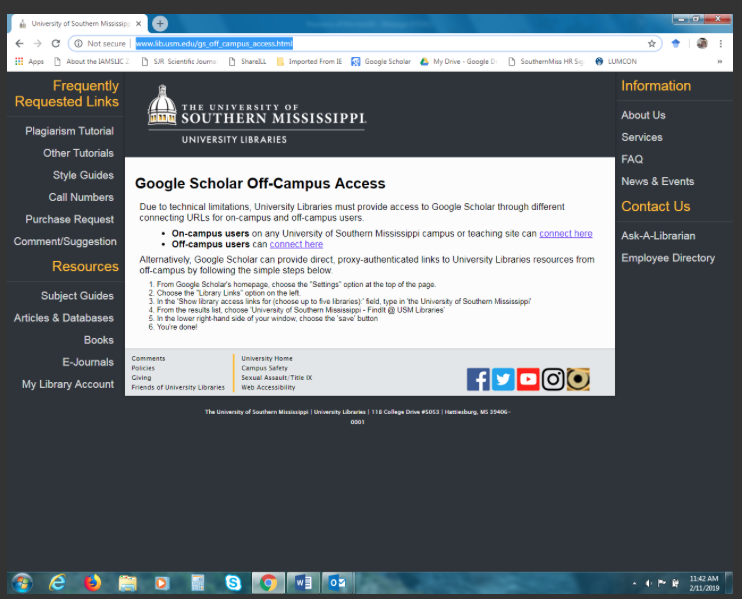Open the ShareILL bookmark
The height and width of the screenshot is (599, 742).
pyautogui.click(x=247, y=62)
